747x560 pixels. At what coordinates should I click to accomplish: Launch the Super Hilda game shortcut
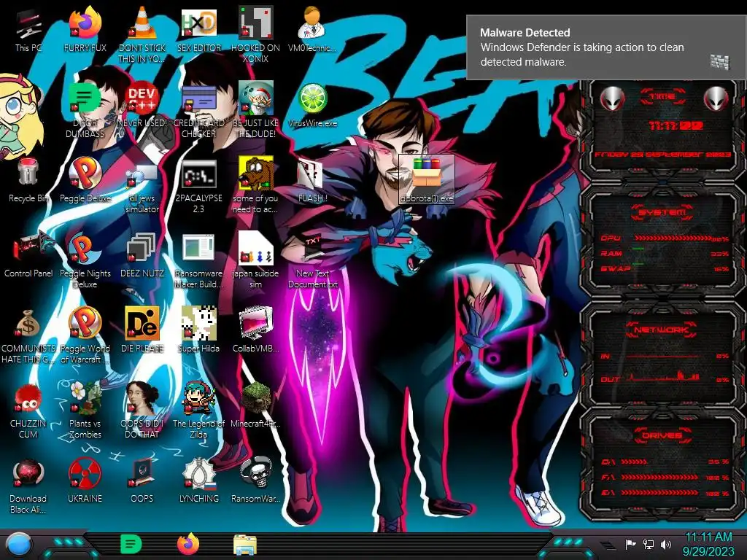(199, 331)
